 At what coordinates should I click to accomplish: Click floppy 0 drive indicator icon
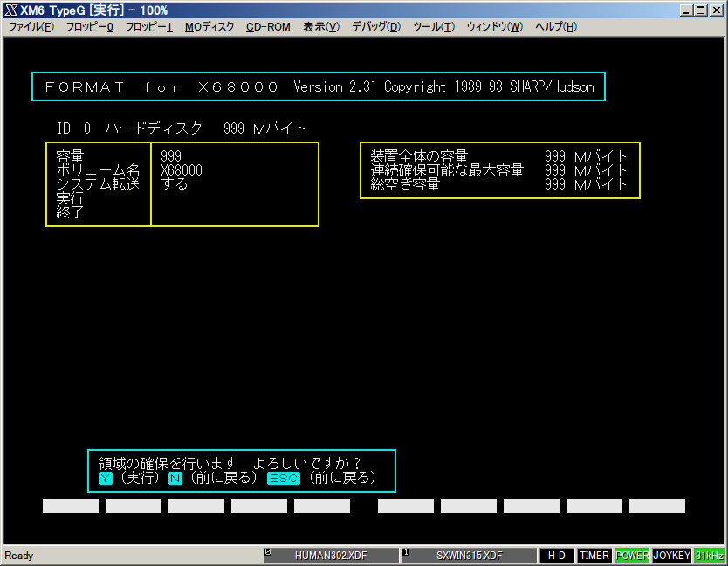click(268, 552)
